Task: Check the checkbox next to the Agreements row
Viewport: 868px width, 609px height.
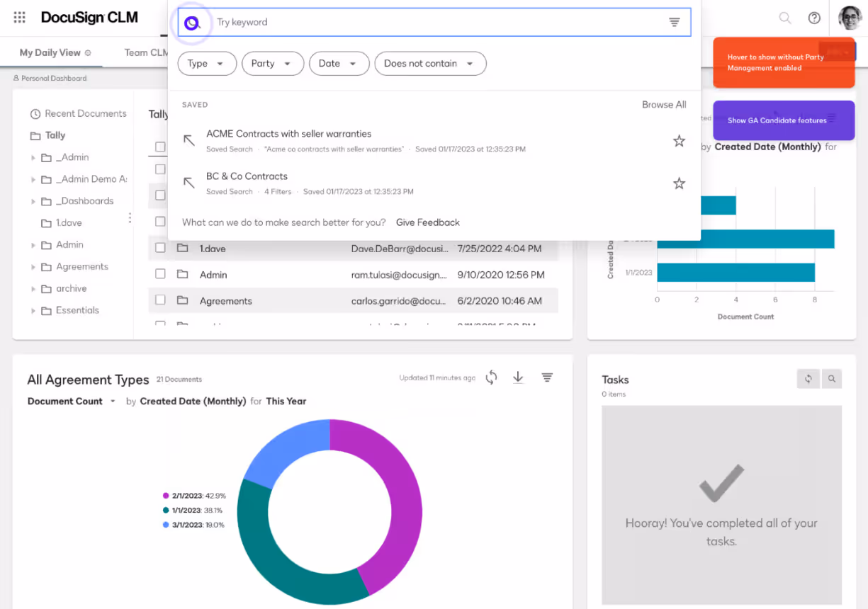Action: coord(159,300)
